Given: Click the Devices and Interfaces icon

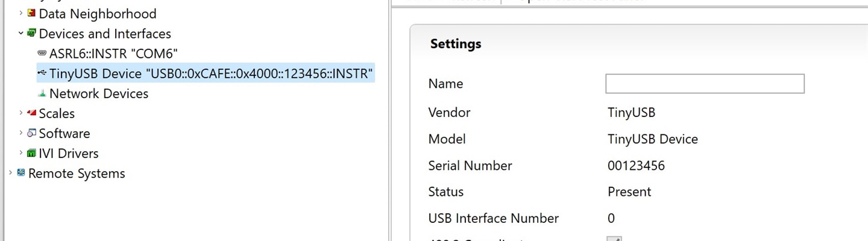Looking at the screenshot, I should tap(31, 33).
